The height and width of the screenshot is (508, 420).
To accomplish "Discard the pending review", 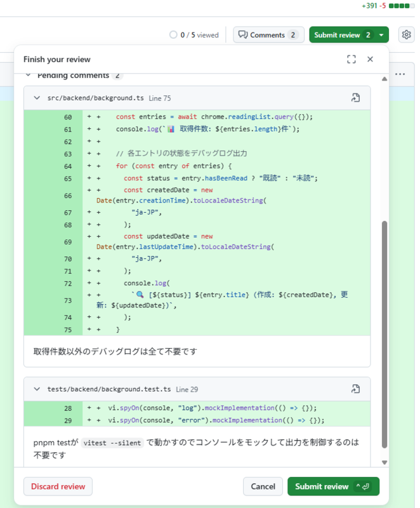I will coord(58,486).
